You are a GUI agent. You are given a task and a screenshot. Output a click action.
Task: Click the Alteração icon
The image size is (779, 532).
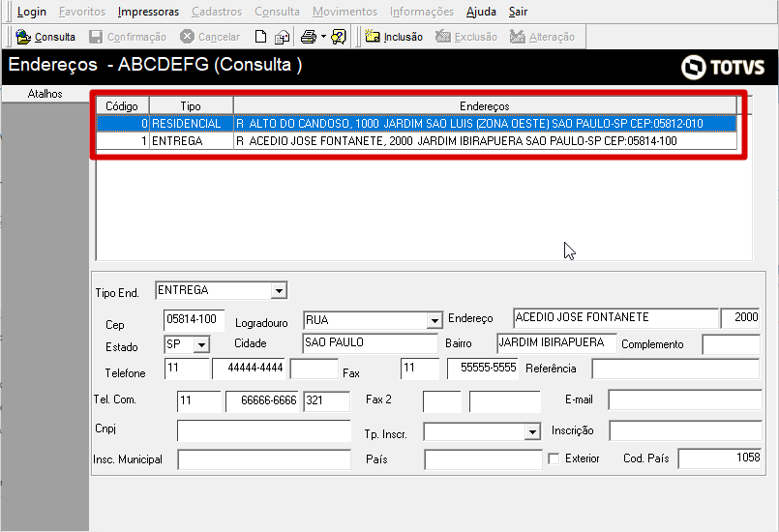click(517, 36)
